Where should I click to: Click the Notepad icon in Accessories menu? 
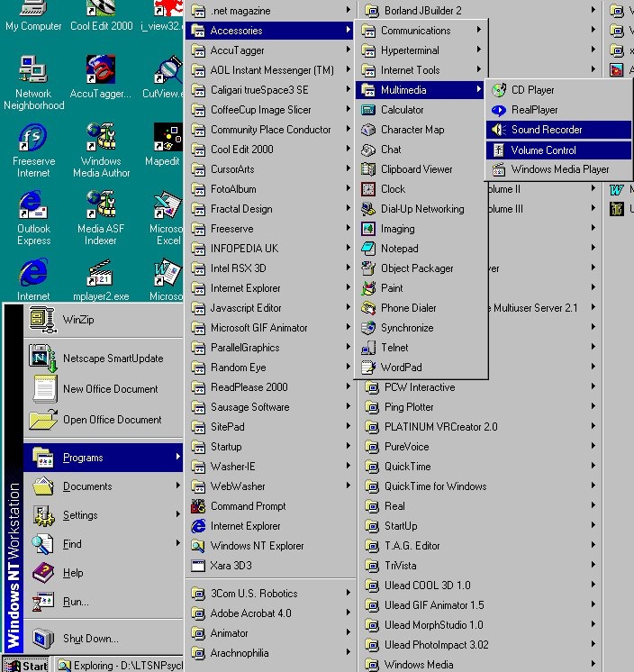point(367,249)
